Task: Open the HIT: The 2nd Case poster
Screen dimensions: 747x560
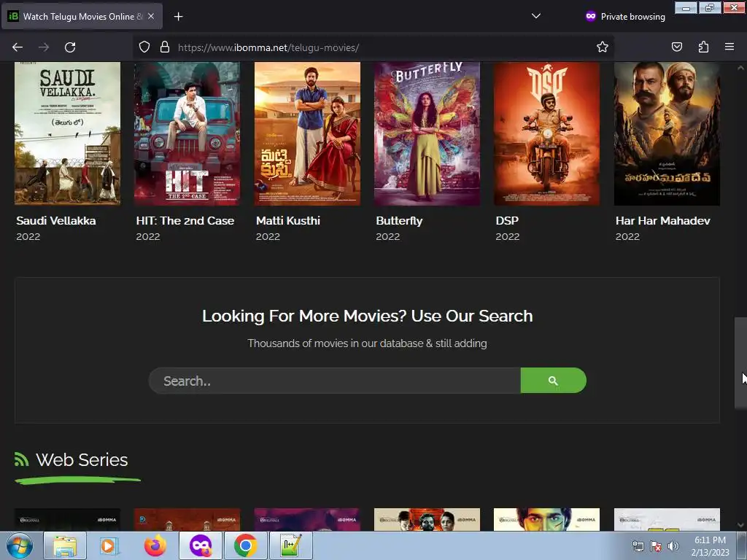Action: point(187,134)
